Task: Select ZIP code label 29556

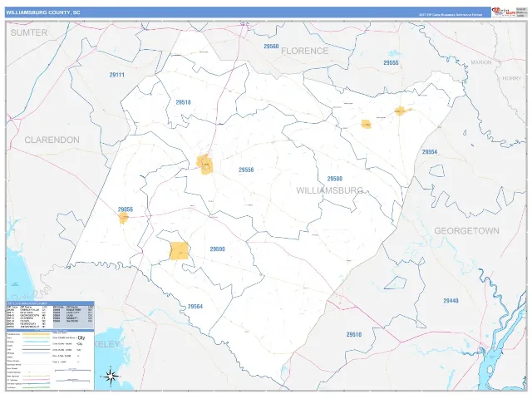Action: coord(246,170)
